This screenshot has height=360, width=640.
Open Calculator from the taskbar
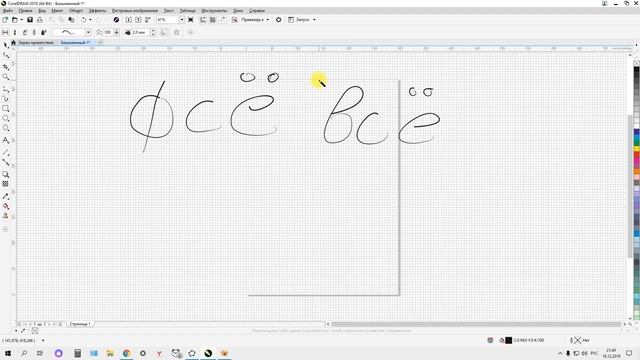77,353
